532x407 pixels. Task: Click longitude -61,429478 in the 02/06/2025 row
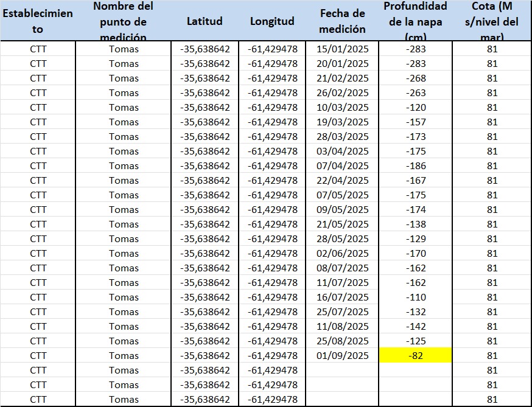tap(273, 253)
